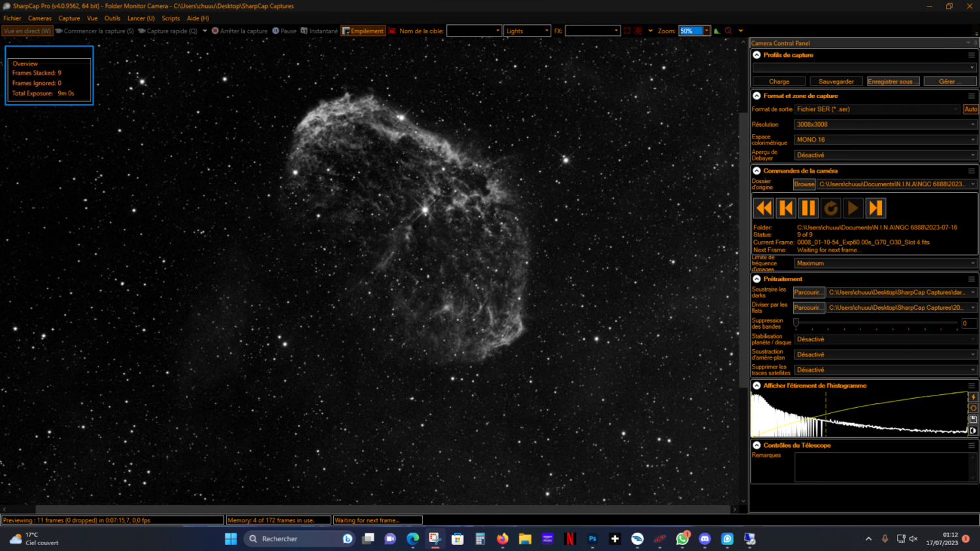This screenshot has height=551, width=980.
Task: Reset the histogram stretch
Action: click(973, 408)
